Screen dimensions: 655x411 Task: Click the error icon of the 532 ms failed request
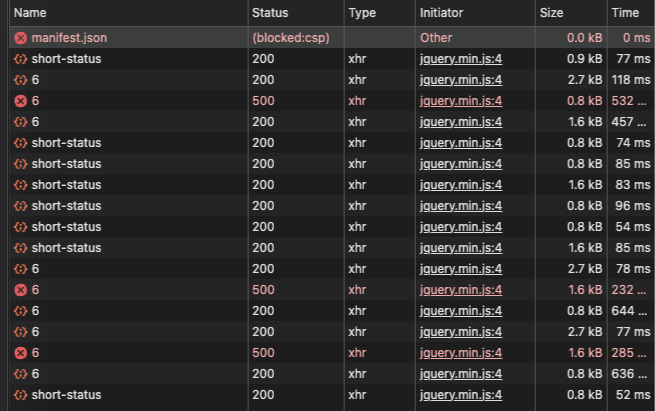(20, 101)
